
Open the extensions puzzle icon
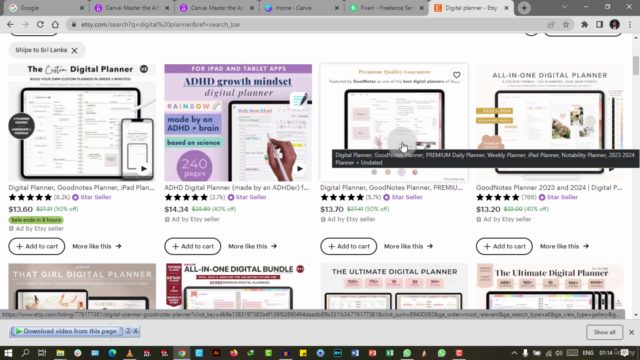[584, 24]
